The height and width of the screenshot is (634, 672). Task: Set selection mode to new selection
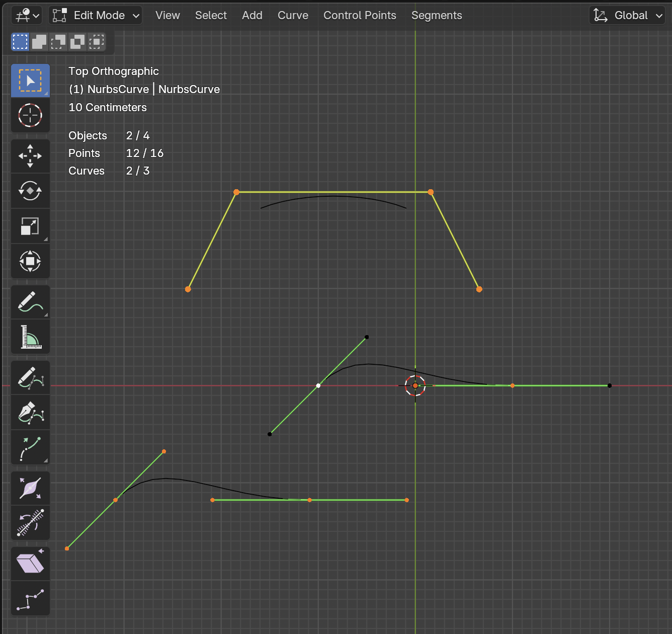pyautogui.click(x=20, y=42)
